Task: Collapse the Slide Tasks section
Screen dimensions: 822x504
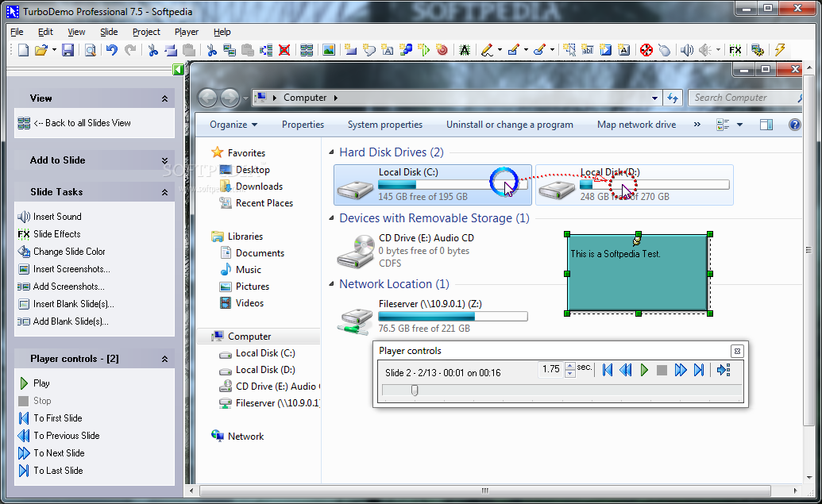Action: pos(164,192)
